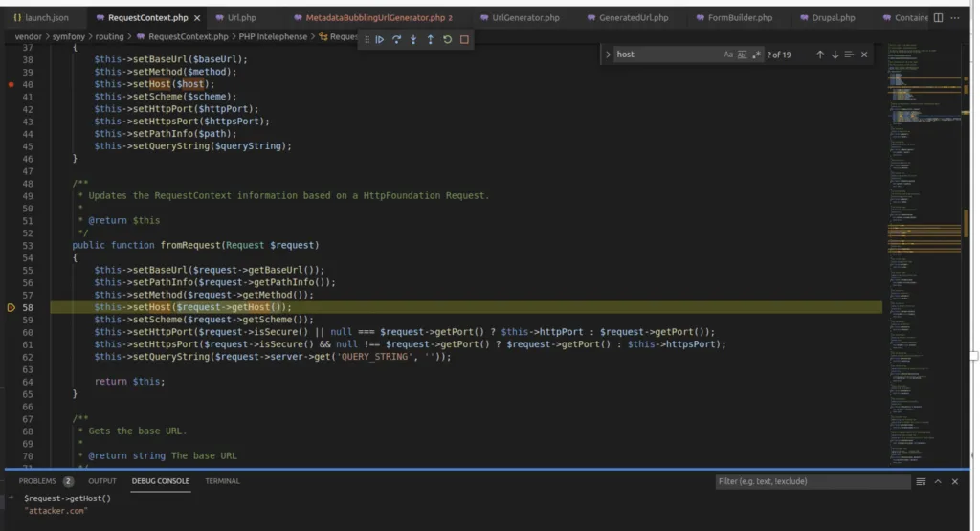Click '$this->setHost($host);' on line 40
Image resolution: width=980 pixels, height=531 pixels.
coord(154,84)
